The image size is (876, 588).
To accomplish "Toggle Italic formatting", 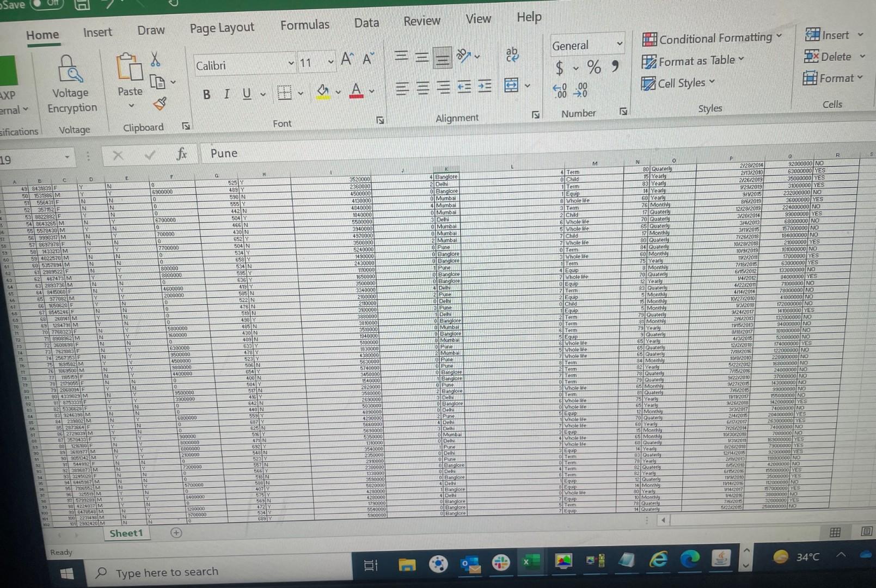I will coord(226,94).
